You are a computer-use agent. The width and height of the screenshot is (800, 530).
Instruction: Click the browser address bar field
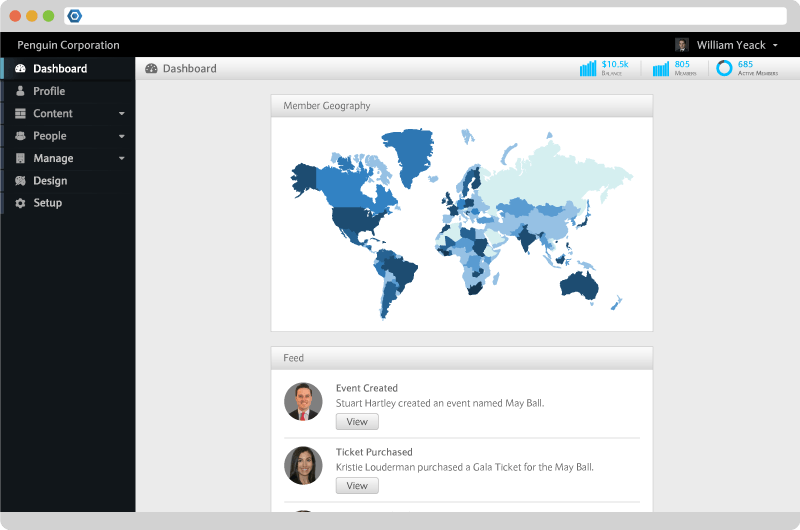[426, 16]
